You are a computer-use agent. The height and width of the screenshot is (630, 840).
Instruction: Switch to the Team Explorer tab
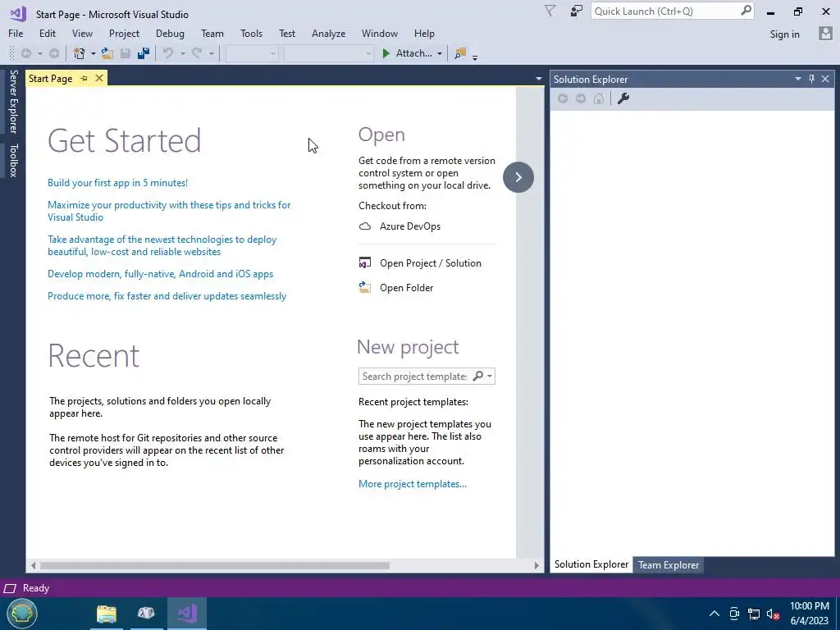point(668,564)
